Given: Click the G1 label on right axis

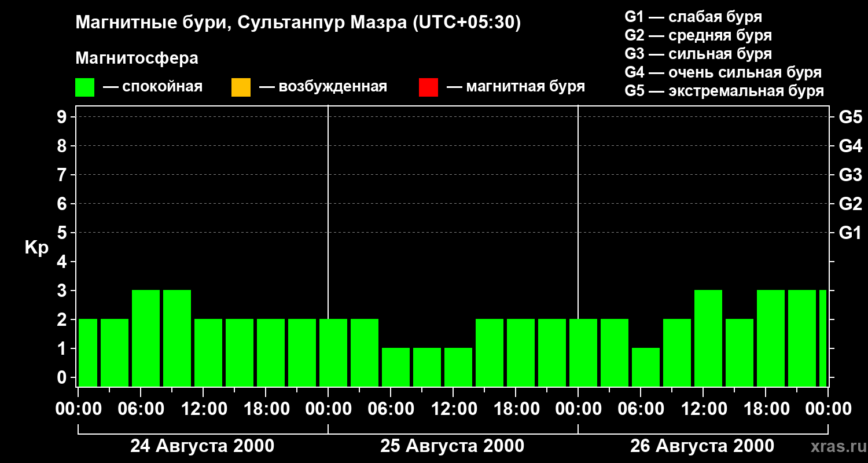Looking at the screenshot, I should click(x=851, y=233).
